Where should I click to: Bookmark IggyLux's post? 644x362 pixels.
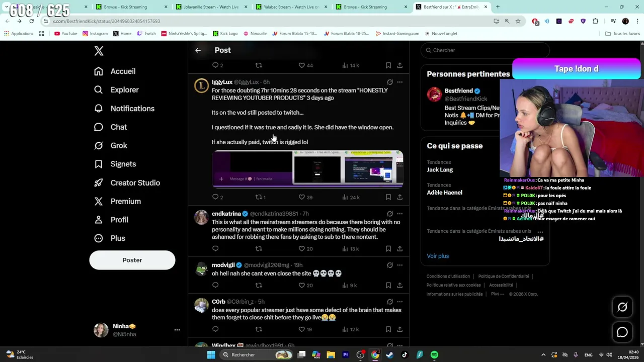coord(388,197)
